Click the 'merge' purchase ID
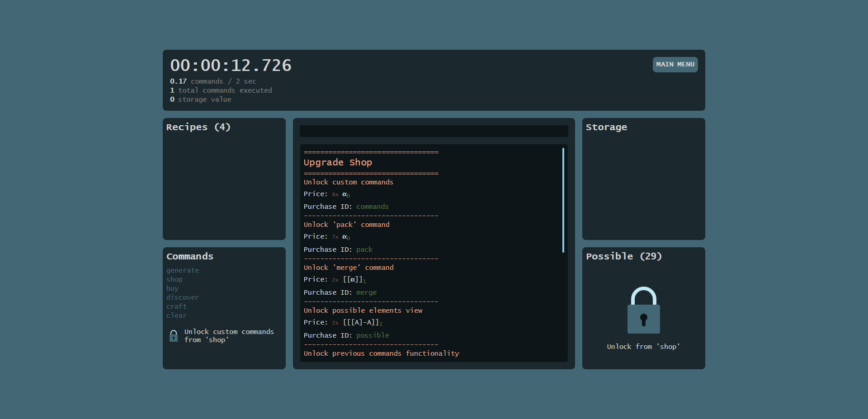 click(x=366, y=292)
